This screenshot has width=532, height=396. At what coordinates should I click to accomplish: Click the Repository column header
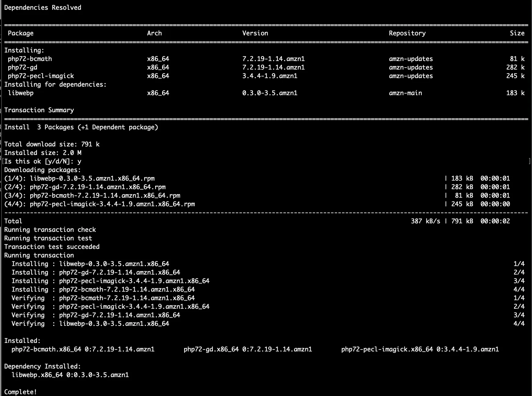tap(407, 33)
